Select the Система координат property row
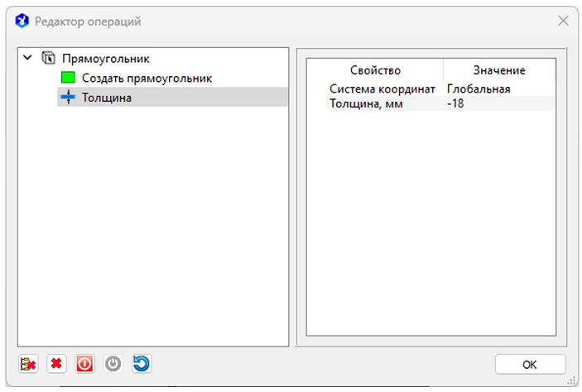The width and height of the screenshot is (582, 392). [382, 89]
